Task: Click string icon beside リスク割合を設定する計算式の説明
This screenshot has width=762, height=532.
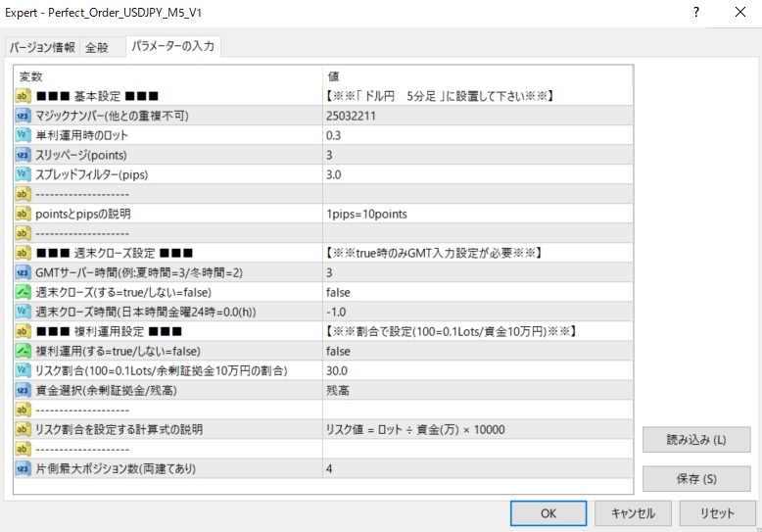Action: pyautogui.click(x=23, y=429)
